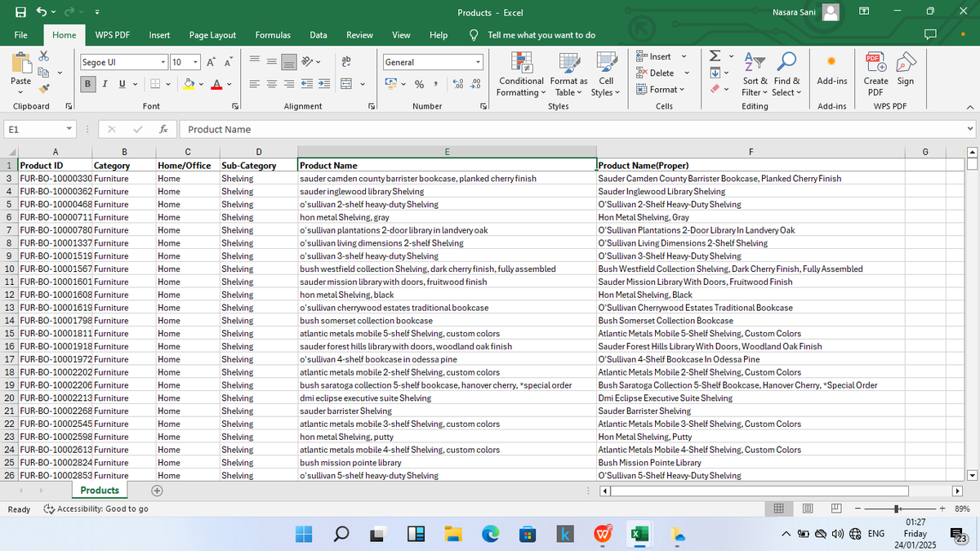Click Increase Decimal icon
Viewport: 980px width, 551px height.
click(458, 84)
